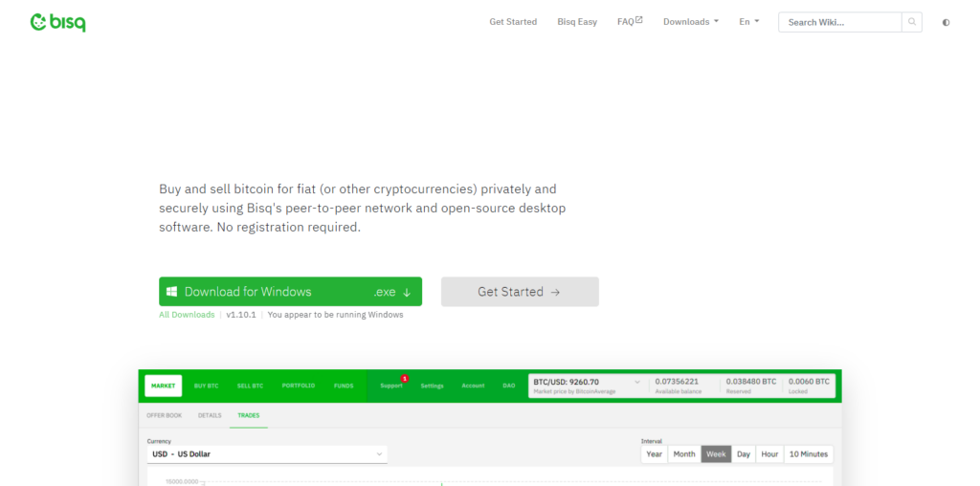
Task: Select the PORTFOLIO tab
Action: 299,387
